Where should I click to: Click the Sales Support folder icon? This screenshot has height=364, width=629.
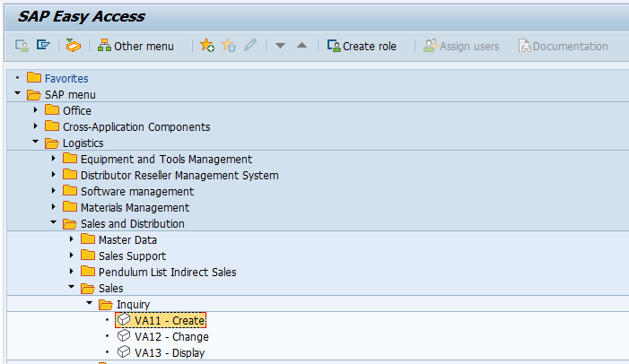(x=88, y=255)
